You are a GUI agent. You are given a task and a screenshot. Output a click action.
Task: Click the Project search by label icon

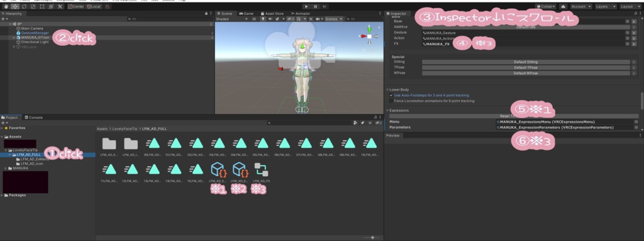pos(363,123)
